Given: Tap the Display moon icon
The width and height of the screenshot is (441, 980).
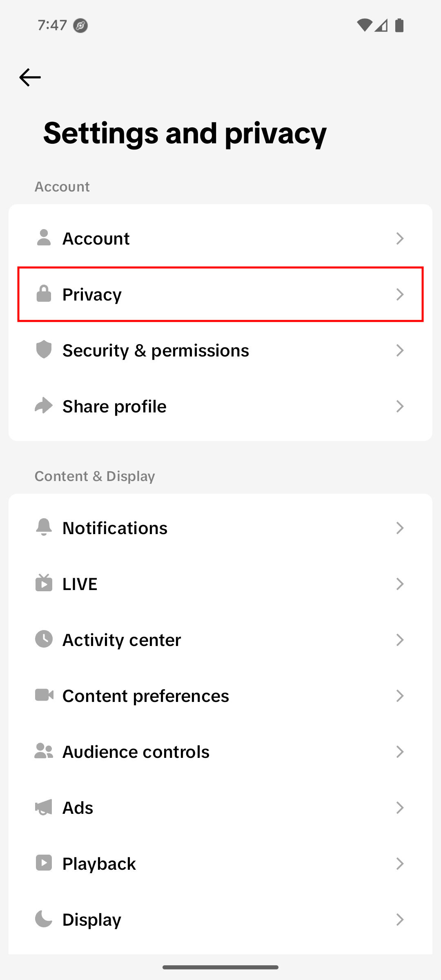Looking at the screenshot, I should (x=44, y=919).
